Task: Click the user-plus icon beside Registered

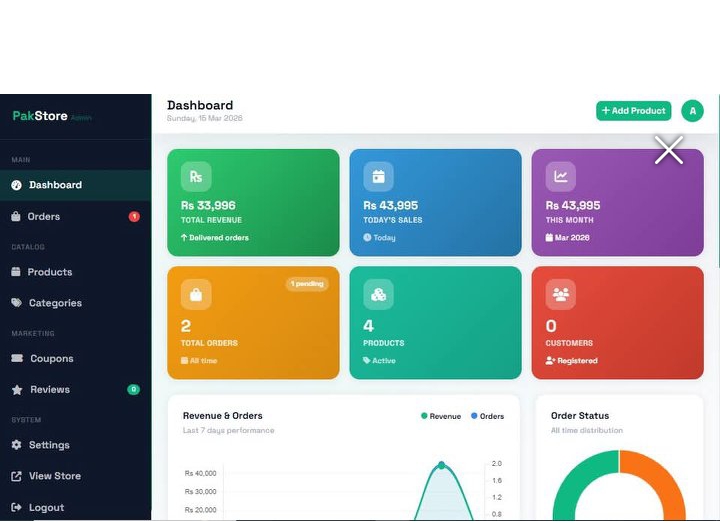Action: tap(550, 360)
